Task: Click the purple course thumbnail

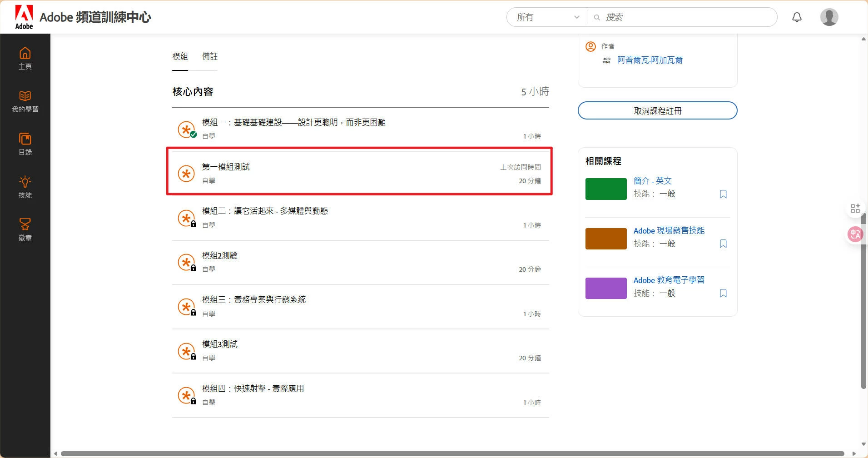Action: tap(606, 288)
